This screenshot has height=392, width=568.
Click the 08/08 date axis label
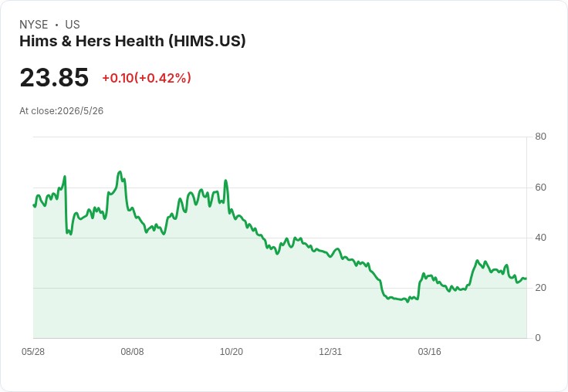click(132, 352)
